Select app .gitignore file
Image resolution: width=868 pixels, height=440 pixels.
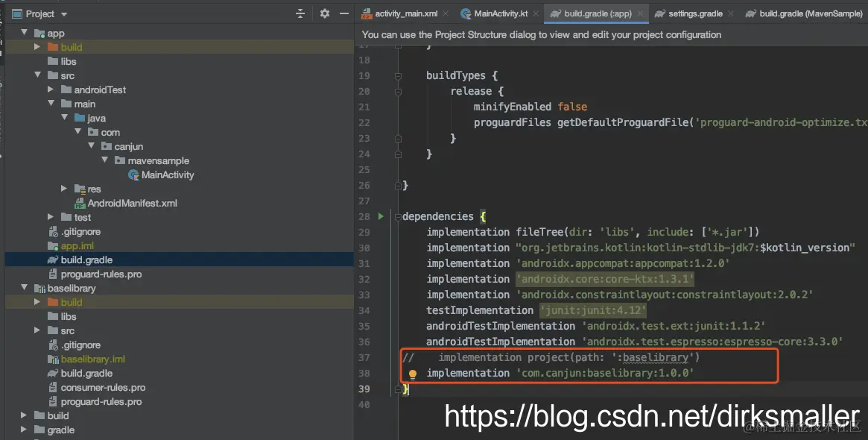coord(80,232)
